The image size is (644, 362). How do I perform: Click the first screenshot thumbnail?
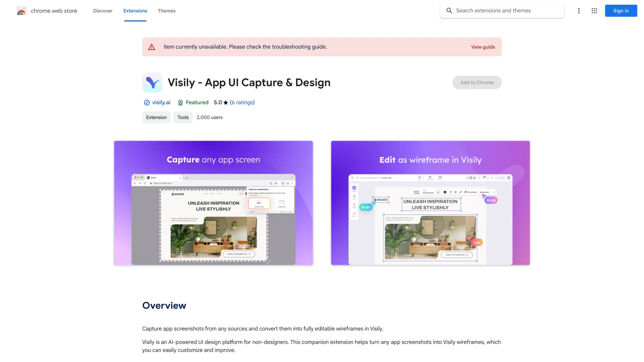pos(213,202)
